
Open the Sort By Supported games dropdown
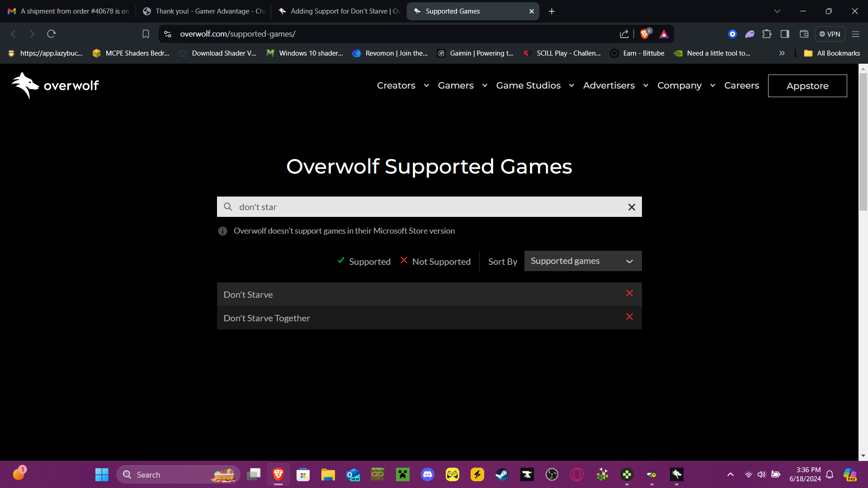[583, 261]
